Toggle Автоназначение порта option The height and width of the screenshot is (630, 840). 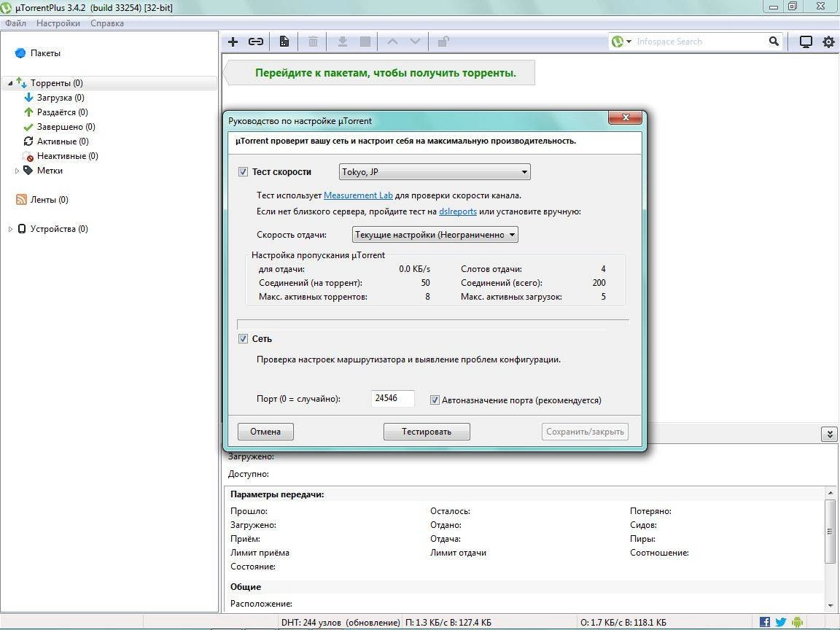point(435,400)
